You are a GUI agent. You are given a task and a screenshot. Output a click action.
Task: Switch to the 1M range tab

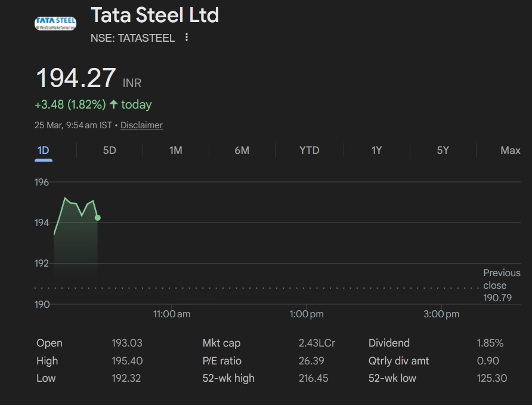click(x=175, y=150)
